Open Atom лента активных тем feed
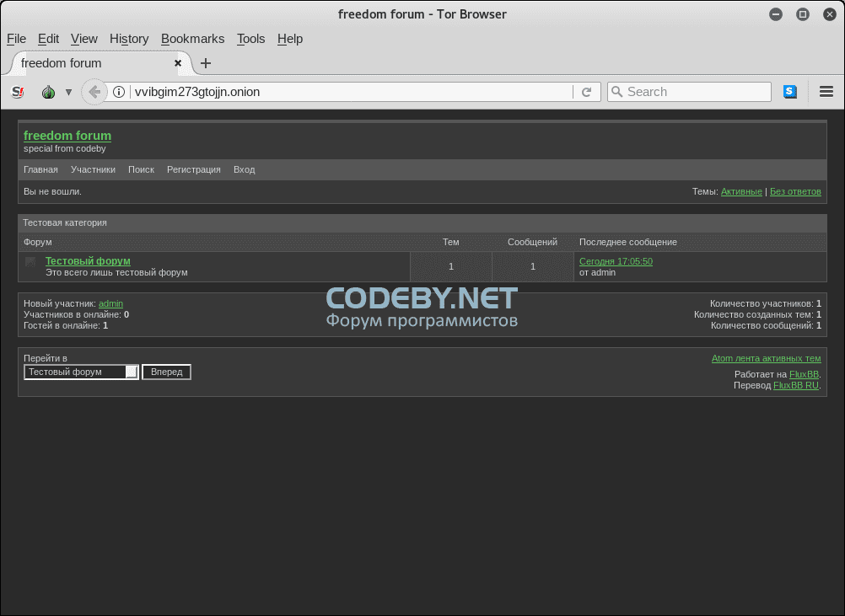 coord(767,359)
